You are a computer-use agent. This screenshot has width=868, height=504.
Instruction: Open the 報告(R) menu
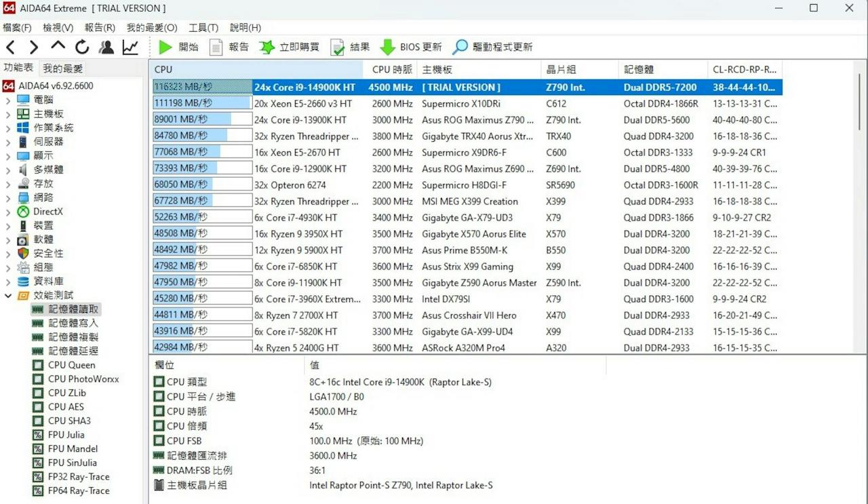(x=100, y=28)
